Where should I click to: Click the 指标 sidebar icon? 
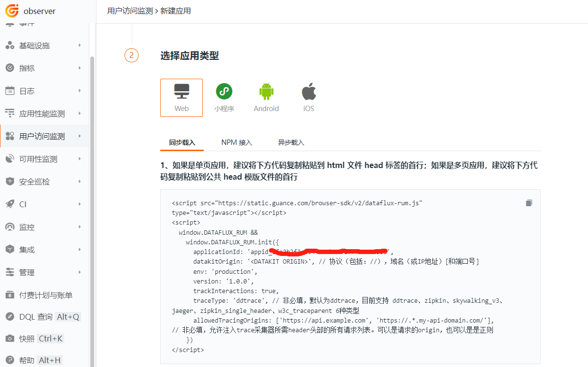(10, 68)
